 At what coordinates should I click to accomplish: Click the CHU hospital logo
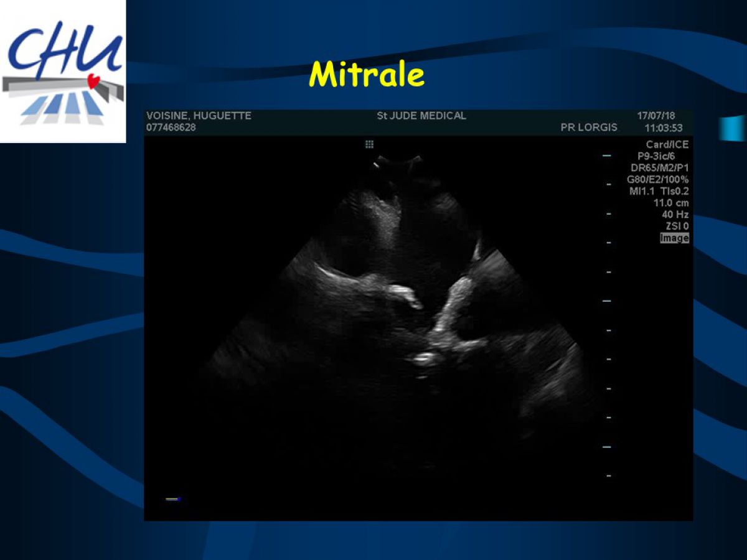(62, 71)
